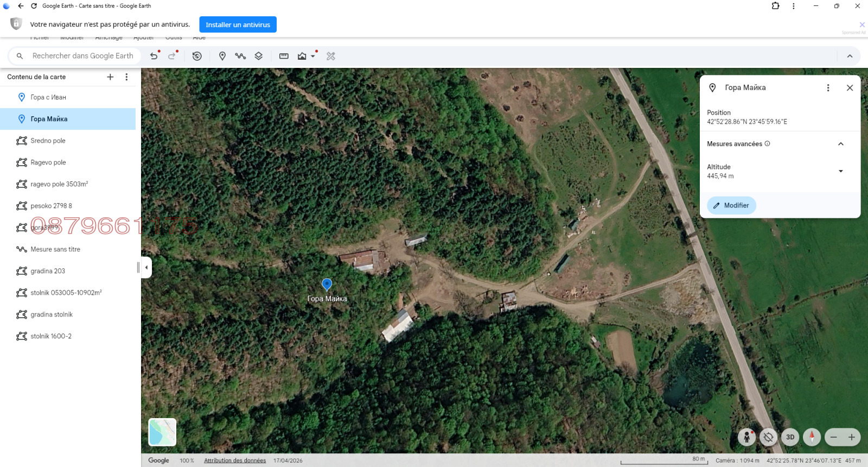Screen dimensions: 868x467
Task: Toggle the location tracking button
Action: [769, 437]
